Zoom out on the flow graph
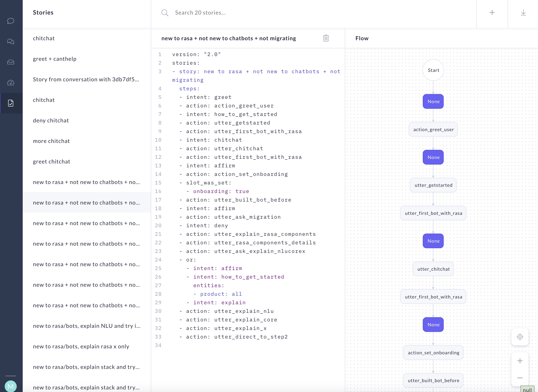 coord(520,378)
